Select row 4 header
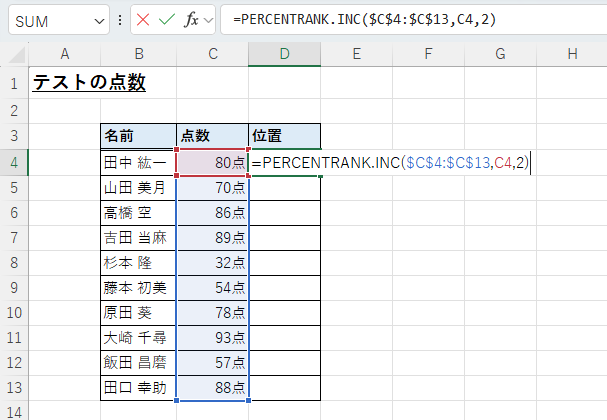The height and width of the screenshot is (420, 607). 14,161
